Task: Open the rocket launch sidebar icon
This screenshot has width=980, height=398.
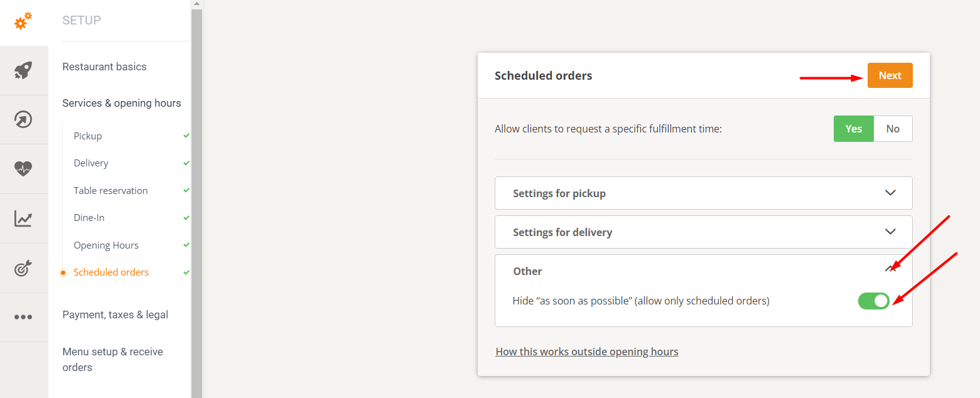Action: pyautogui.click(x=23, y=70)
